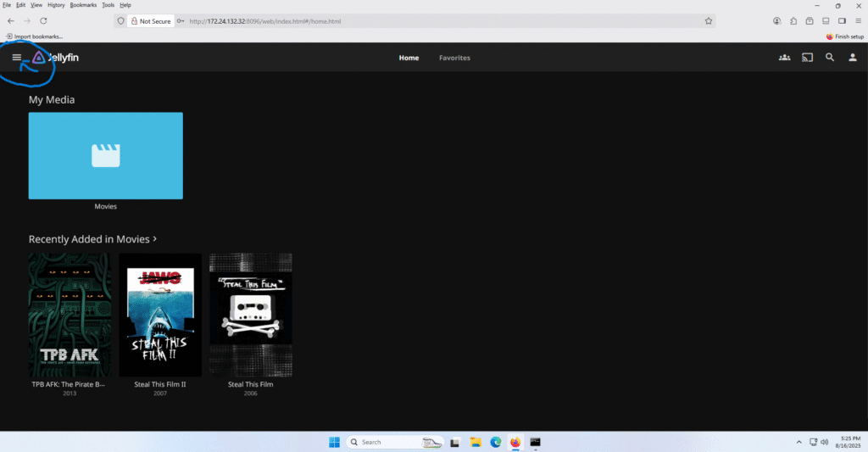Click the Finish setup button
The width and height of the screenshot is (868, 452).
pyautogui.click(x=845, y=36)
